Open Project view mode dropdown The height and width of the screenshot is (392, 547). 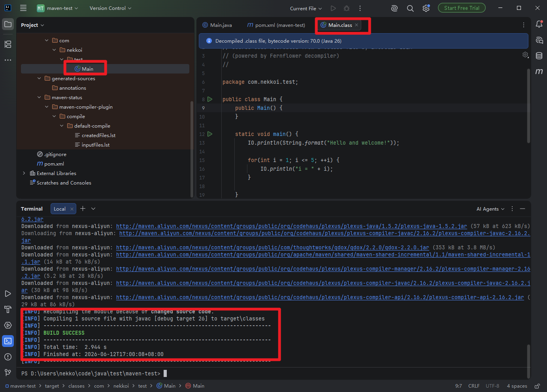(x=32, y=25)
